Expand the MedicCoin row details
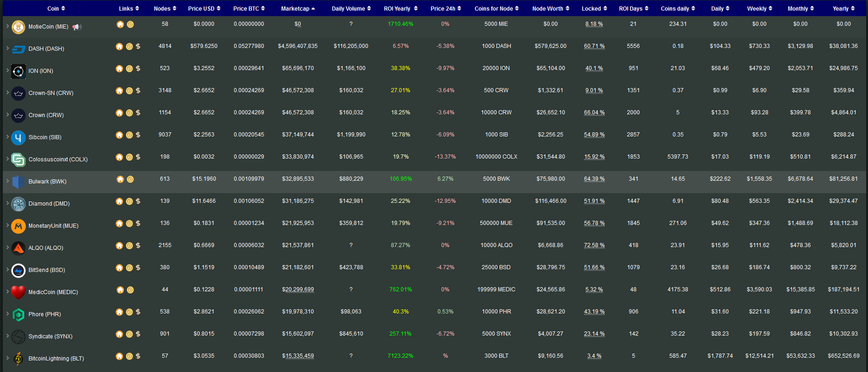 [7, 292]
